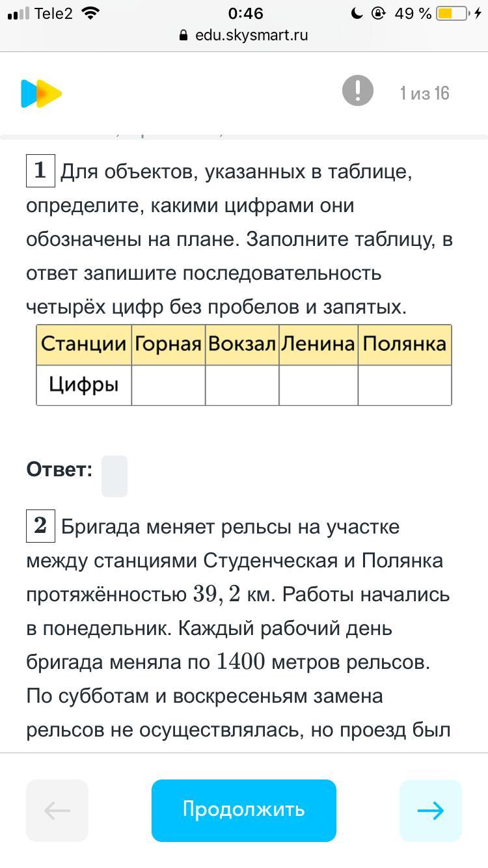Go back with the left arrow button
Viewport: 488px width, 868px height.
57,810
